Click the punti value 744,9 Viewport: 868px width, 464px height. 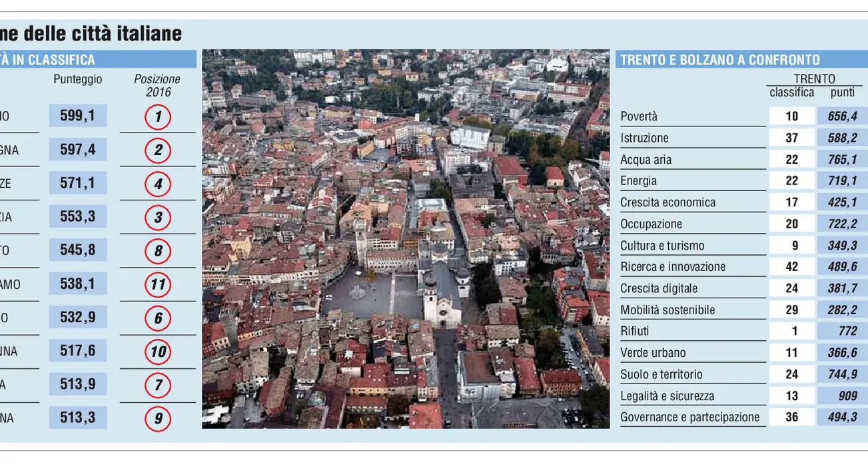843,374
